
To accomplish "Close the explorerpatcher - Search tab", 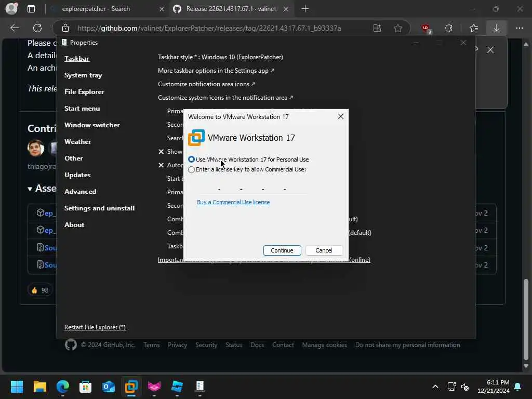I will (162, 9).
